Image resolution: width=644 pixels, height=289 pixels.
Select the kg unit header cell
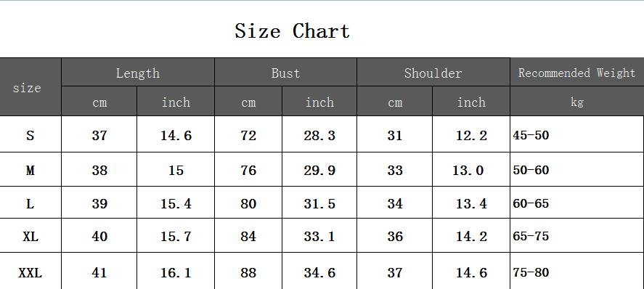click(576, 102)
